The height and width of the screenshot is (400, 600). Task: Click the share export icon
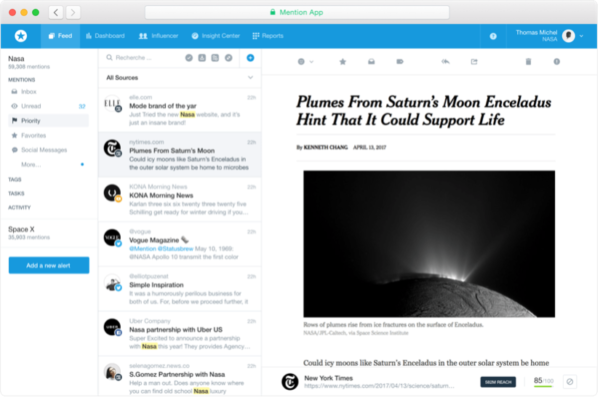474,62
